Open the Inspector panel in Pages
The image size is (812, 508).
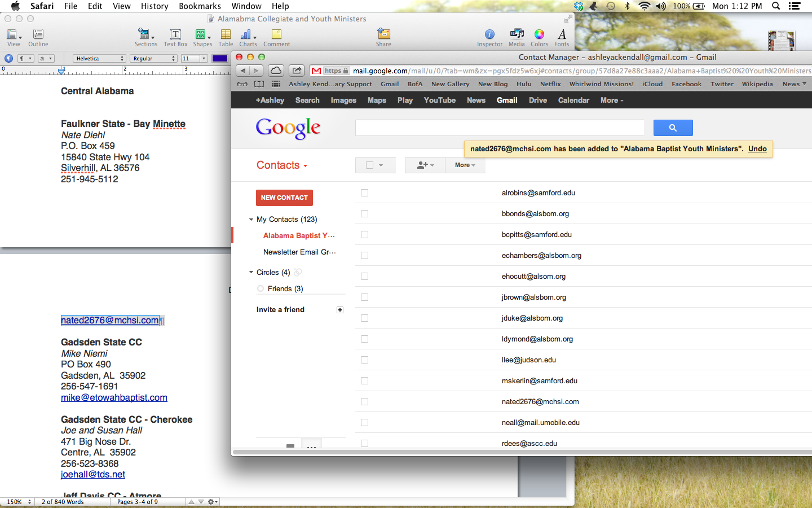(x=489, y=37)
